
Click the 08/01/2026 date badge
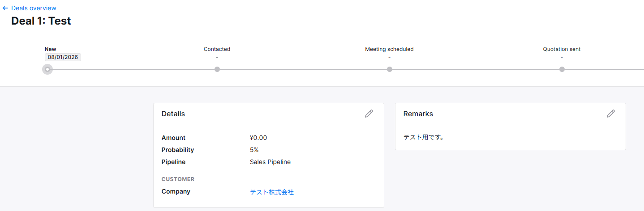pos(63,57)
